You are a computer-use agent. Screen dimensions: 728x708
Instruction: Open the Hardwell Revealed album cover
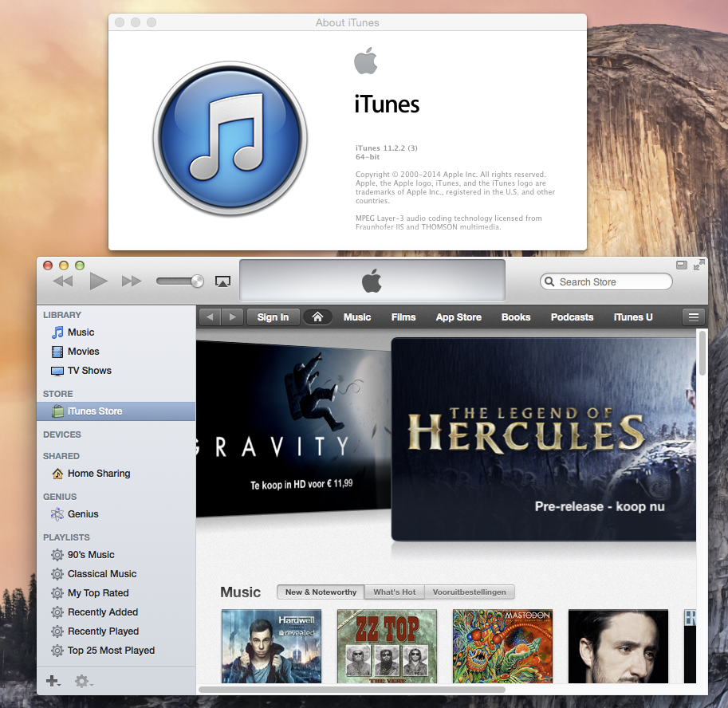click(x=271, y=646)
